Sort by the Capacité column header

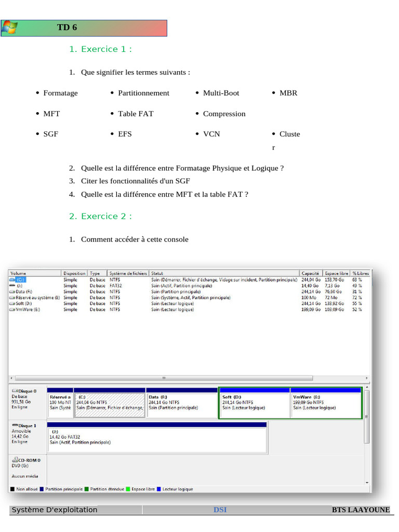tap(311, 273)
